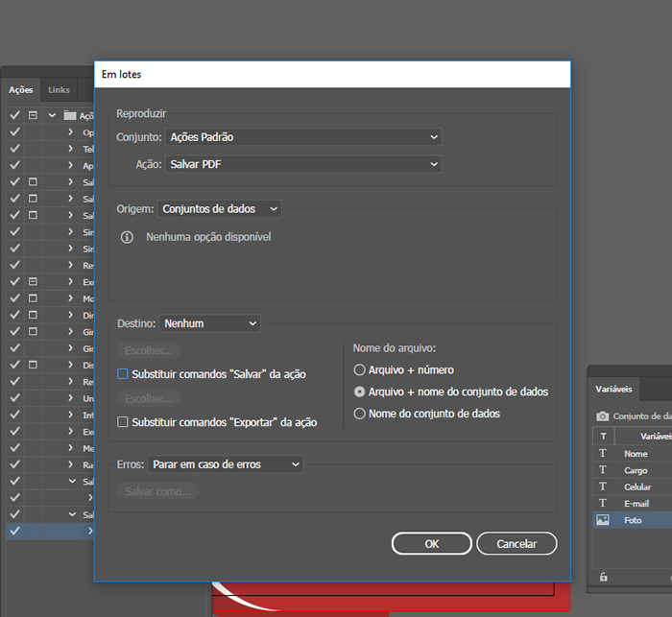This screenshot has height=617, width=672.
Task: Click the Cancelar button
Action: point(516,544)
